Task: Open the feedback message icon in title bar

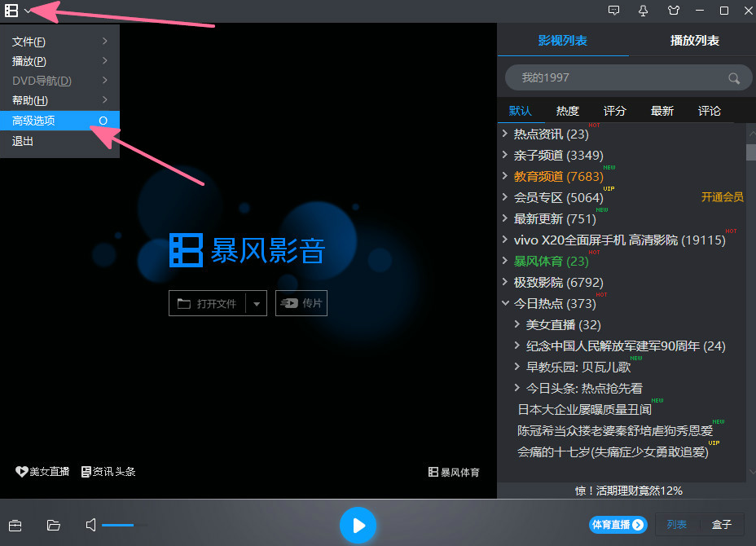Action: point(613,10)
